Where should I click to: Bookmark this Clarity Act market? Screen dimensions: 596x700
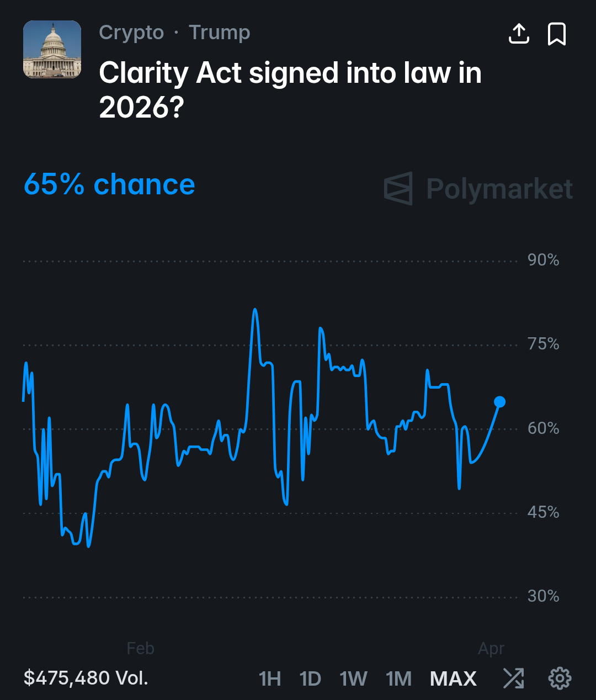coord(556,34)
